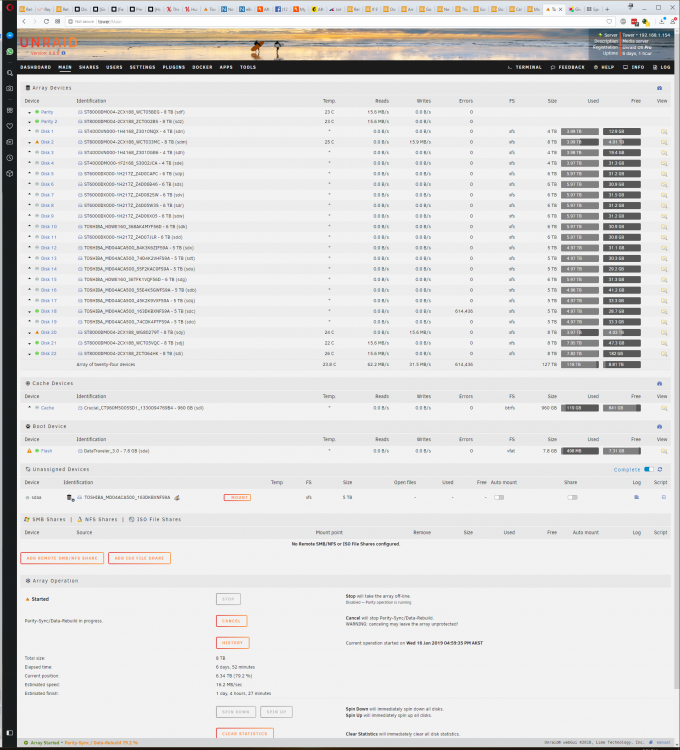Screen dimensions: 680x750
Task: Open the Parity device link
Action: [x=47, y=112]
